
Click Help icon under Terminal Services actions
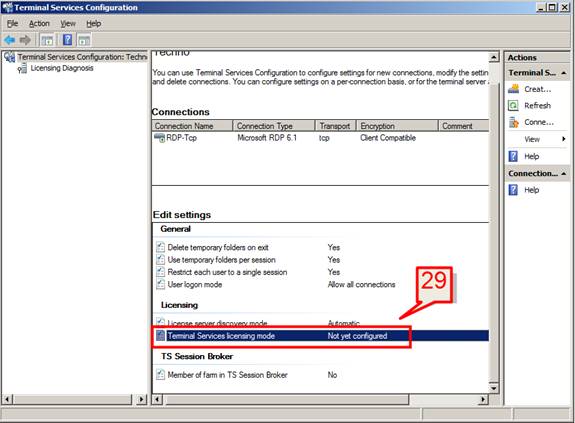click(513, 156)
